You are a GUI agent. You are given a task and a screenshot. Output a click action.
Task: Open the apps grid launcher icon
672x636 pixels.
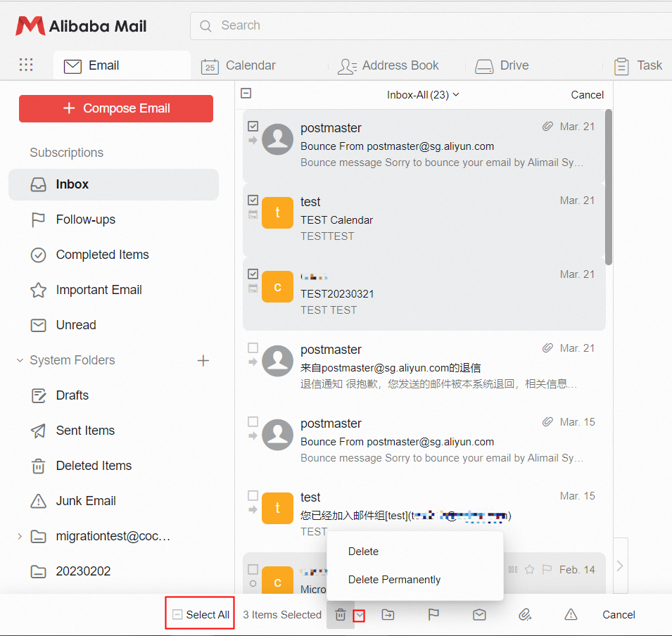click(26, 65)
